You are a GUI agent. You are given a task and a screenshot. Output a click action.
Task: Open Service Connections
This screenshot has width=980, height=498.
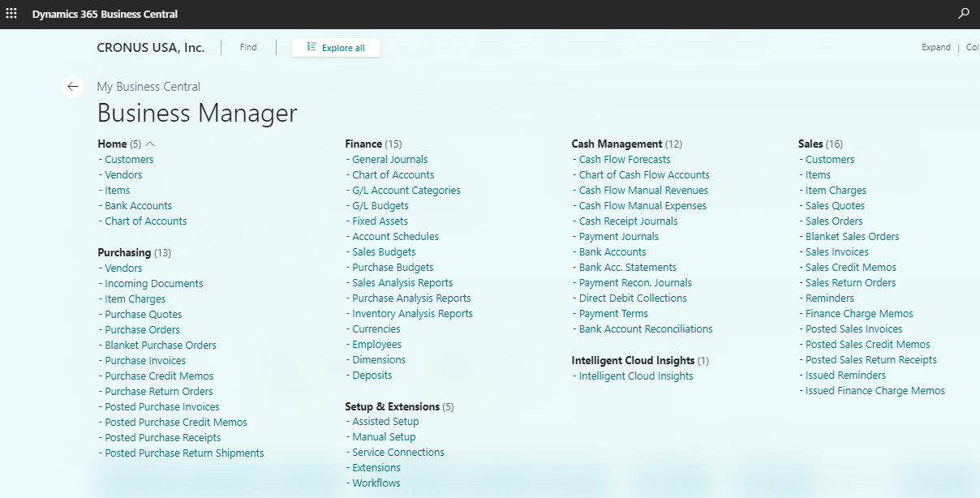pyautogui.click(x=398, y=453)
